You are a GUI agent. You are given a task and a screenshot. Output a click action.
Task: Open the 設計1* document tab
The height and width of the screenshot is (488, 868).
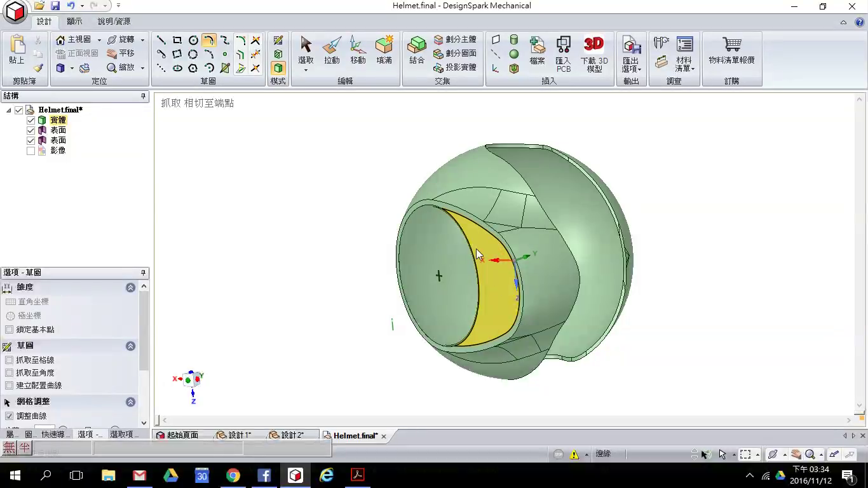[234, 435]
